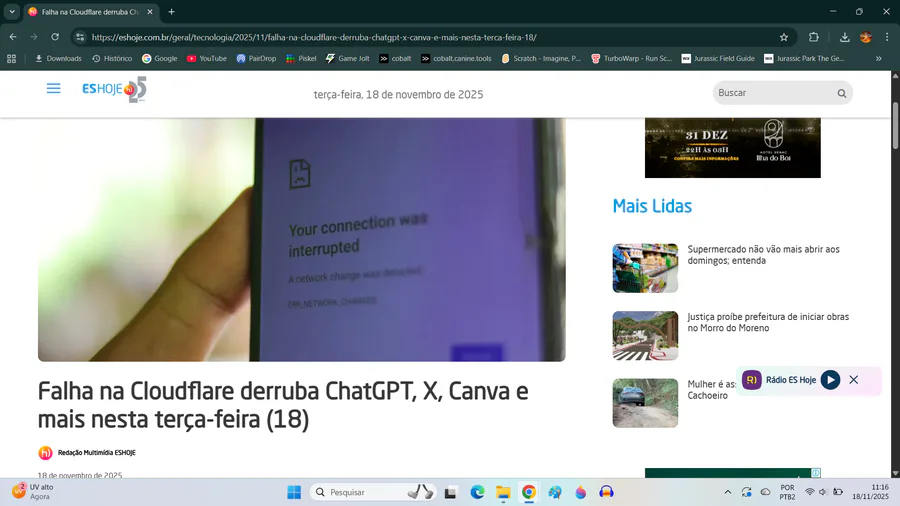Open site information icon in address bar

tap(80, 37)
